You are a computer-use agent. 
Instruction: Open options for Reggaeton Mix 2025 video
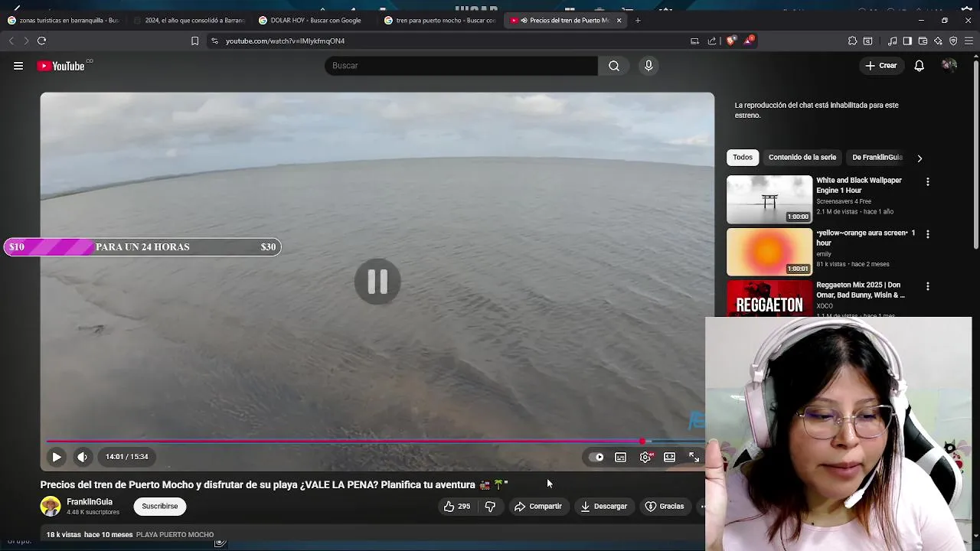coord(928,286)
